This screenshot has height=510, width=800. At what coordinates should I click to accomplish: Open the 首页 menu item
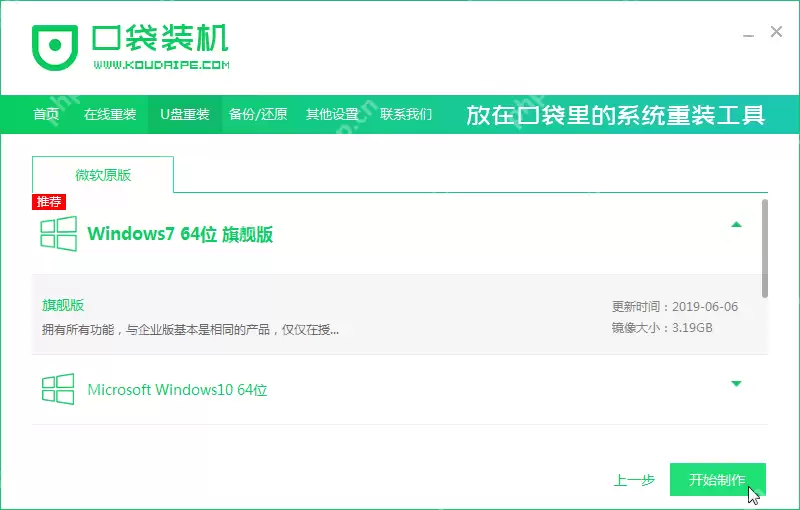(46, 114)
